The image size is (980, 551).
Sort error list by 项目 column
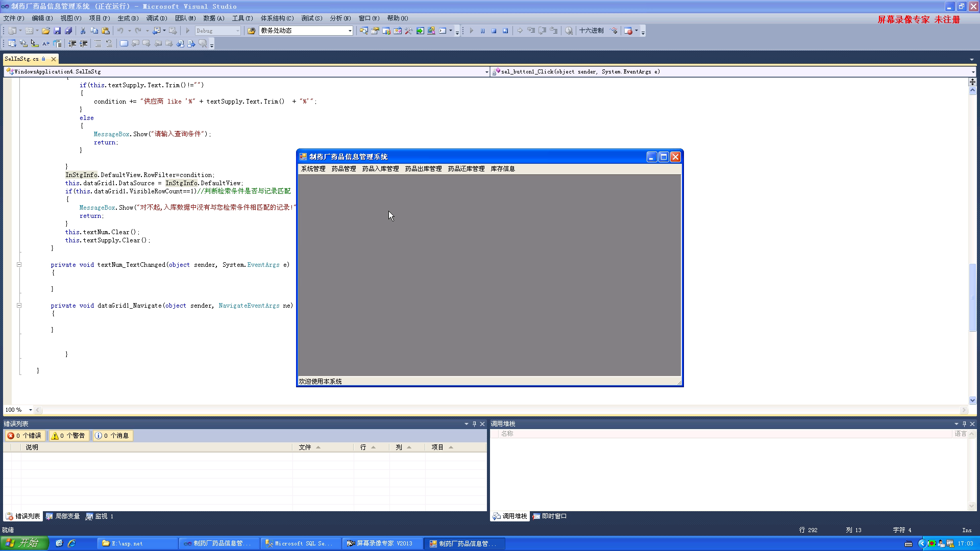[x=455, y=447]
